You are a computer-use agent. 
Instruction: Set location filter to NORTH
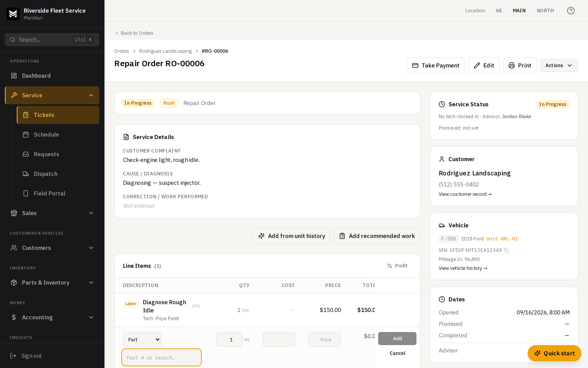(545, 11)
